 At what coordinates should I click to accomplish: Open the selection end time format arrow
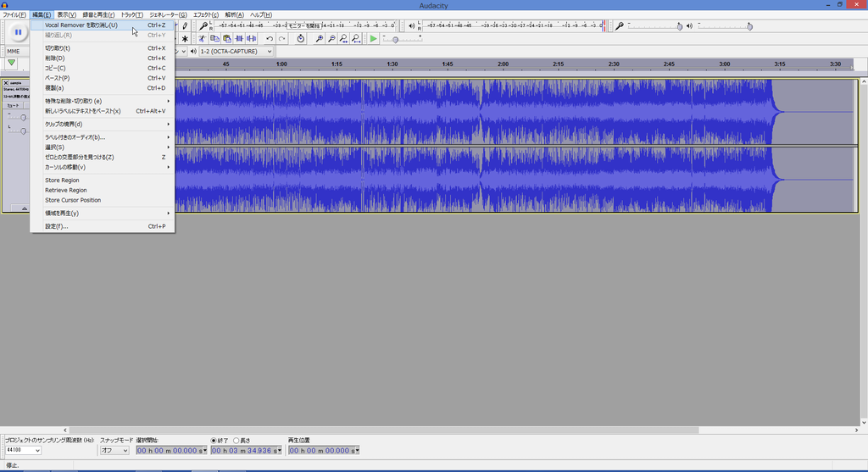click(x=280, y=451)
